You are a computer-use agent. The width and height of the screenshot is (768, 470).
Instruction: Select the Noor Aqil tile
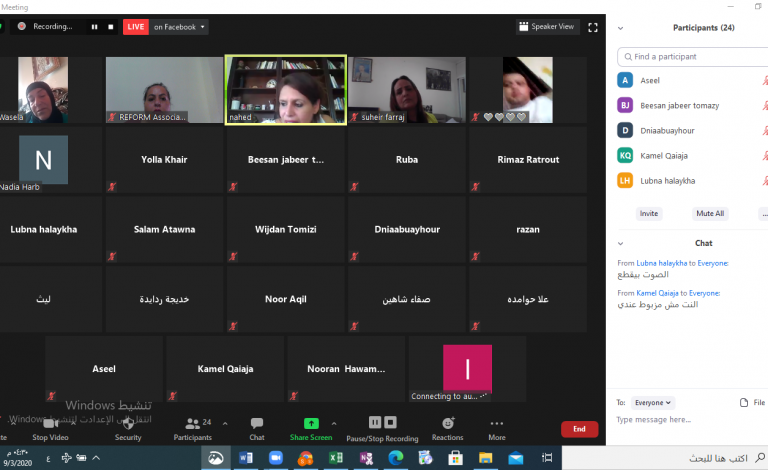[286, 299]
